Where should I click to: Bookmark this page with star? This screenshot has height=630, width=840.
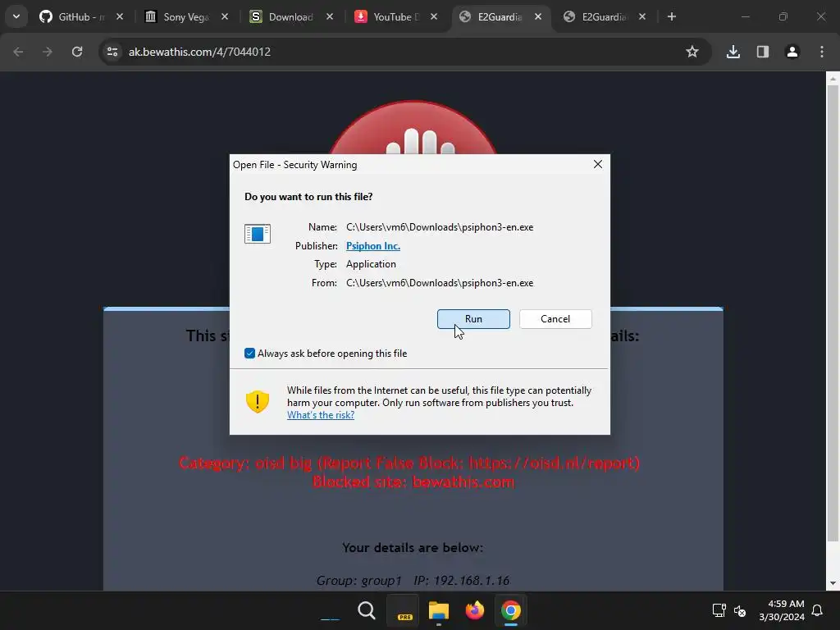click(x=692, y=52)
